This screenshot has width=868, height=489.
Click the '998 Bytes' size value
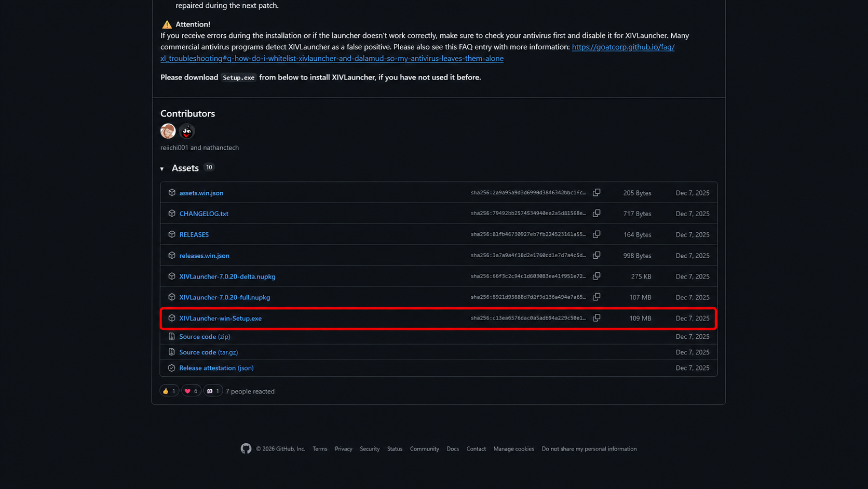(x=637, y=256)
